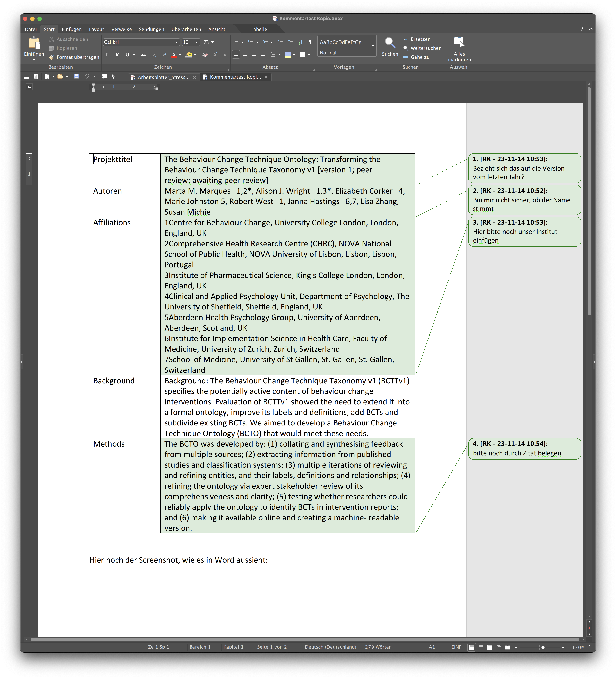Click the paragraph shading color button
Image resolution: width=616 pixels, height=679 pixels.
[x=288, y=55]
